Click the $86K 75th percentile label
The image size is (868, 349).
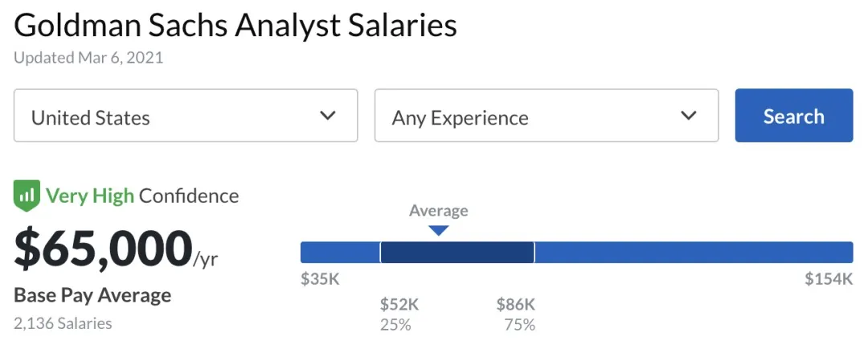(x=515, y=305)
